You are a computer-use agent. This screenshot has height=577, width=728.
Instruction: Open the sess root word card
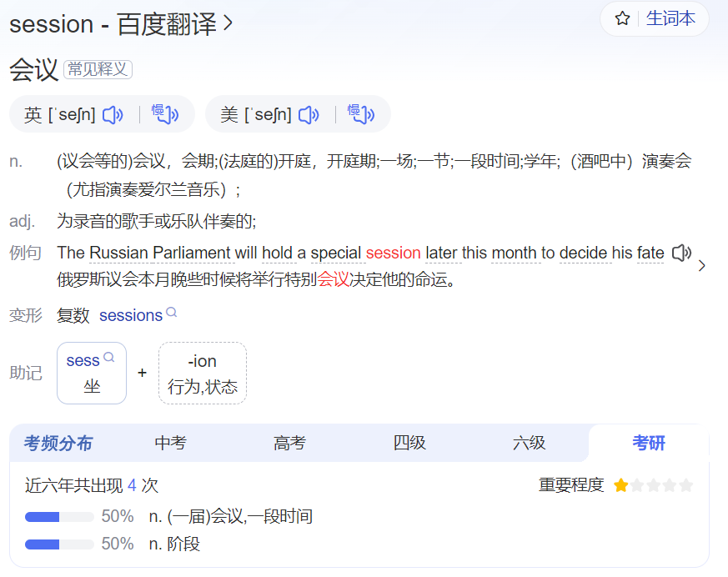[x=92, y=374]
